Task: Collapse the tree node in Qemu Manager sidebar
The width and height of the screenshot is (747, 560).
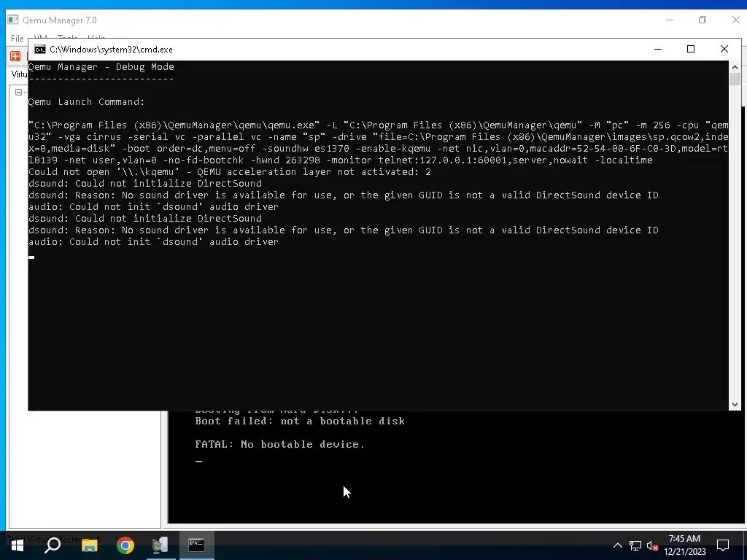Action: point(18,92)
